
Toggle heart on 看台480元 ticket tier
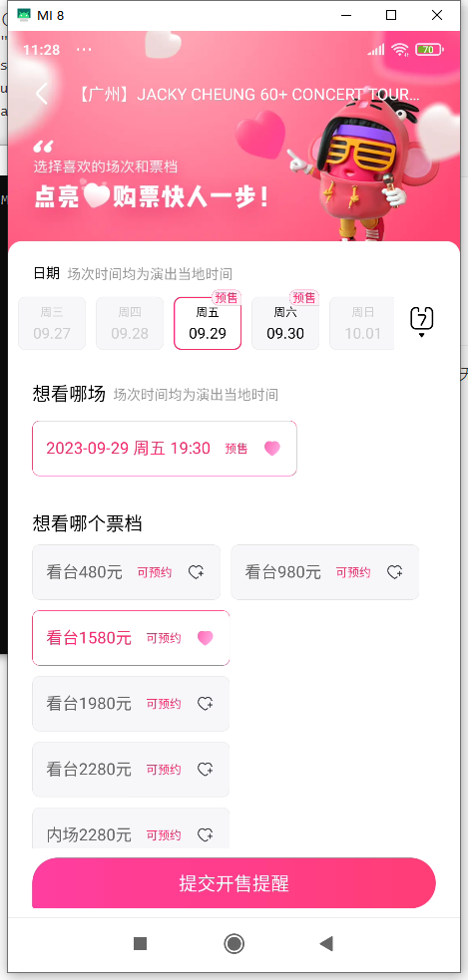click(197, 572)
